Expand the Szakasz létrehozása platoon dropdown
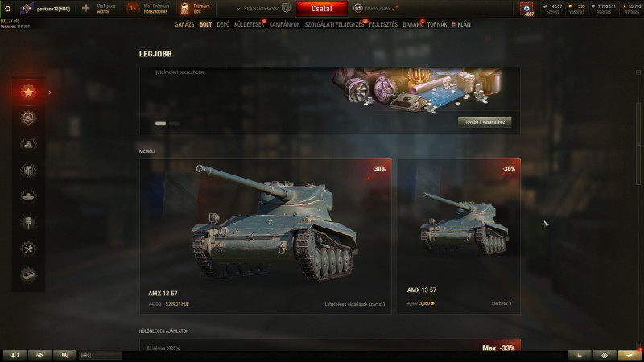Viewport: 644px width, 362px height. (x=261, y=8)
